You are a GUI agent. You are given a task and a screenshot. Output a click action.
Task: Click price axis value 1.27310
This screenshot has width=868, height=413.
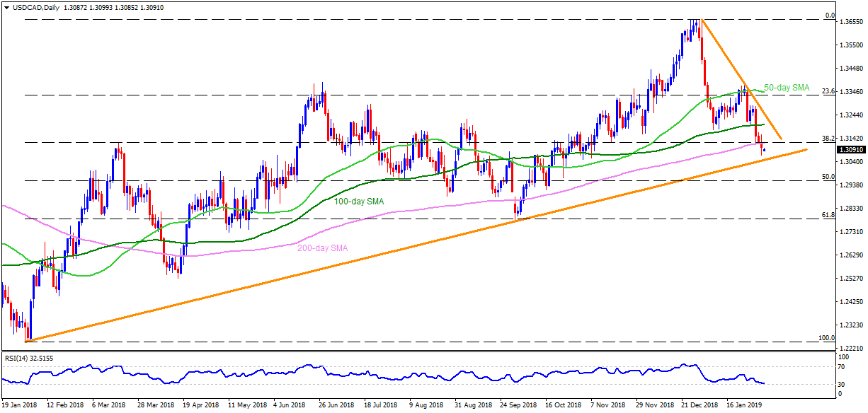pos(852,232)
